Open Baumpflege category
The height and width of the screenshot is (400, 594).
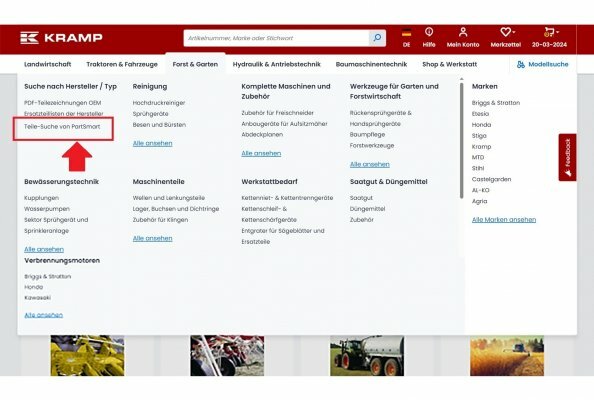(367, 134)
